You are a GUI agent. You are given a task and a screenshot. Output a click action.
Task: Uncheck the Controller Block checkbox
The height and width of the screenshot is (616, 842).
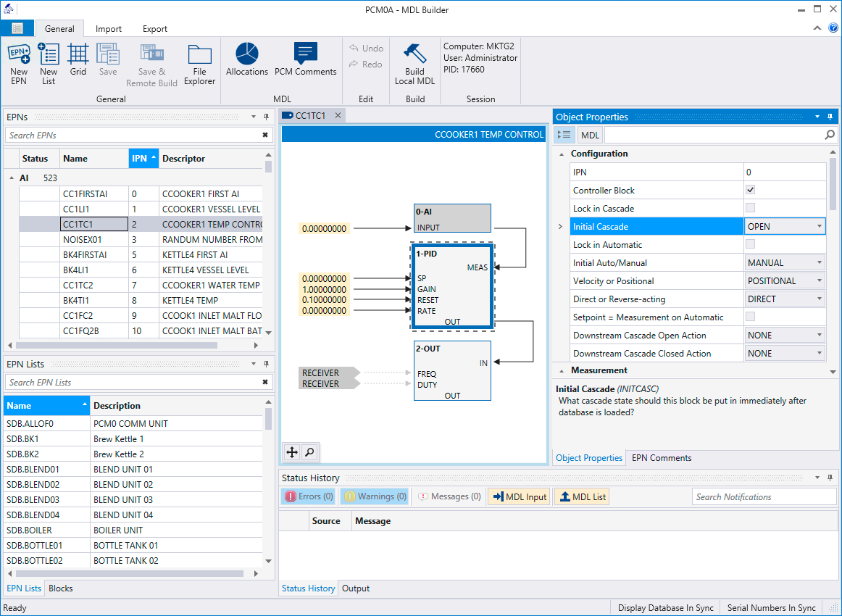tap(750, 190)
